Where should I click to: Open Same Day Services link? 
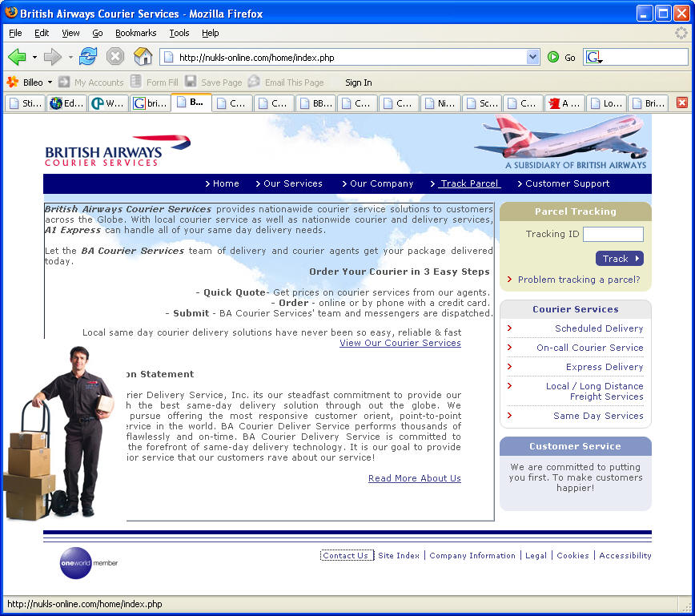(x=598, y=416)
